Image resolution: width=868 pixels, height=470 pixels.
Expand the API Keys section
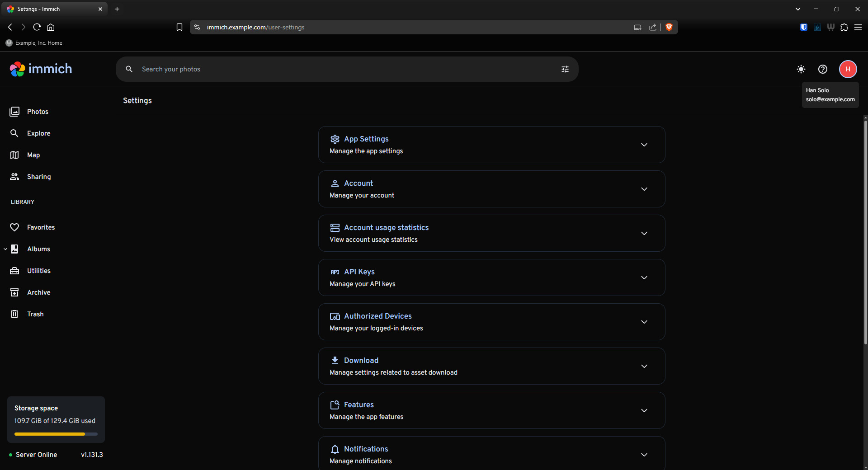(x=491, y=277)
